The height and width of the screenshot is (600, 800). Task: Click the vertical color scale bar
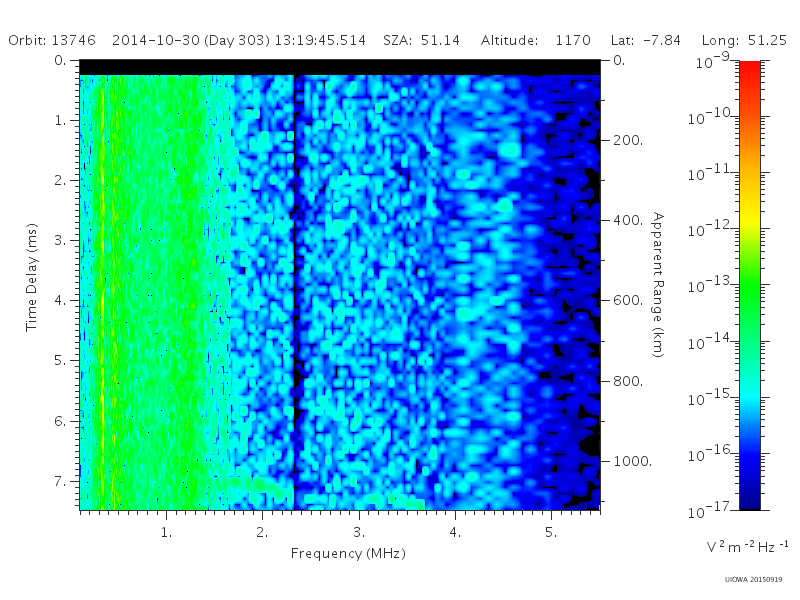749,285
